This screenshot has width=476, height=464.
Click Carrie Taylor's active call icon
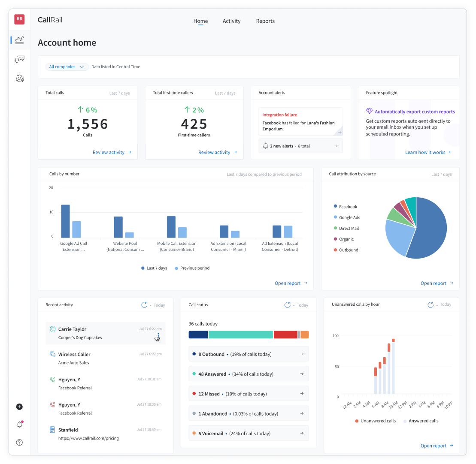[52, 329]
